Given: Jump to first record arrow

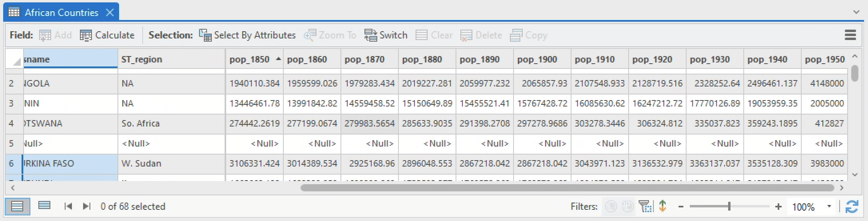Looking at the screenshot, I should (x=68, y=207).
